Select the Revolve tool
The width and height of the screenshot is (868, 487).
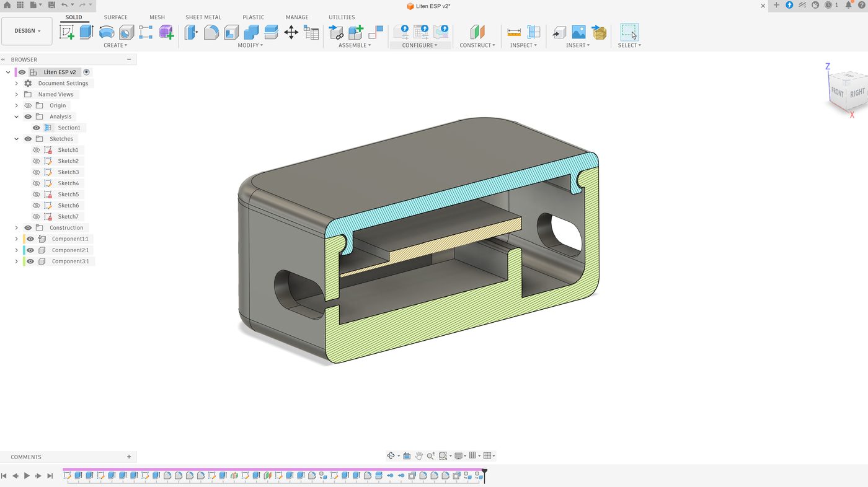click(107, 32)
